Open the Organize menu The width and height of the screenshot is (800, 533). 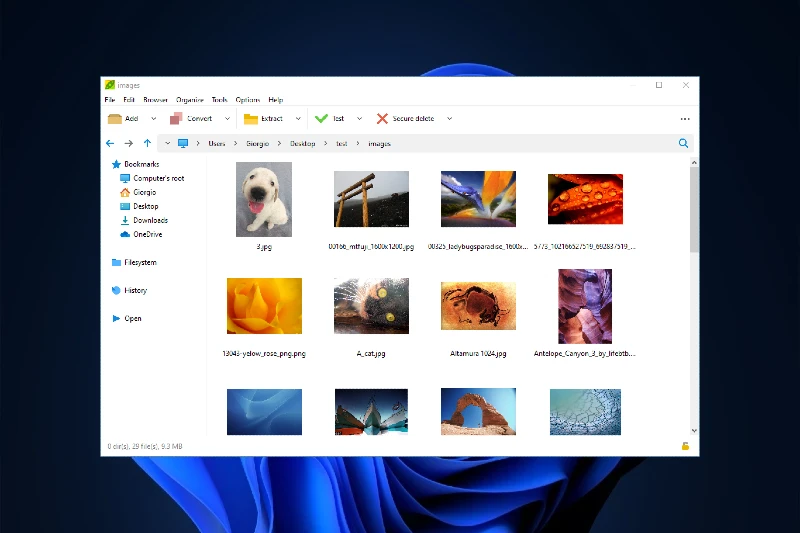[x=189, y=99]
